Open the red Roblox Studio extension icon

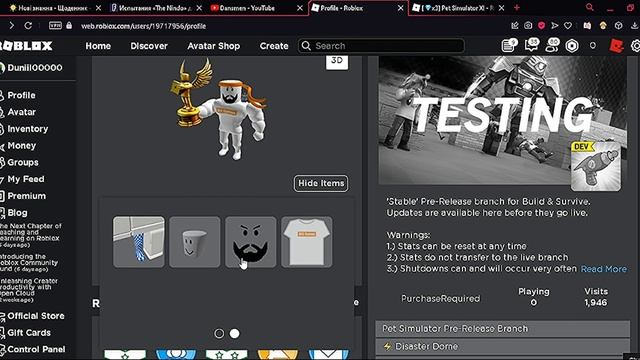coord(616,46)
